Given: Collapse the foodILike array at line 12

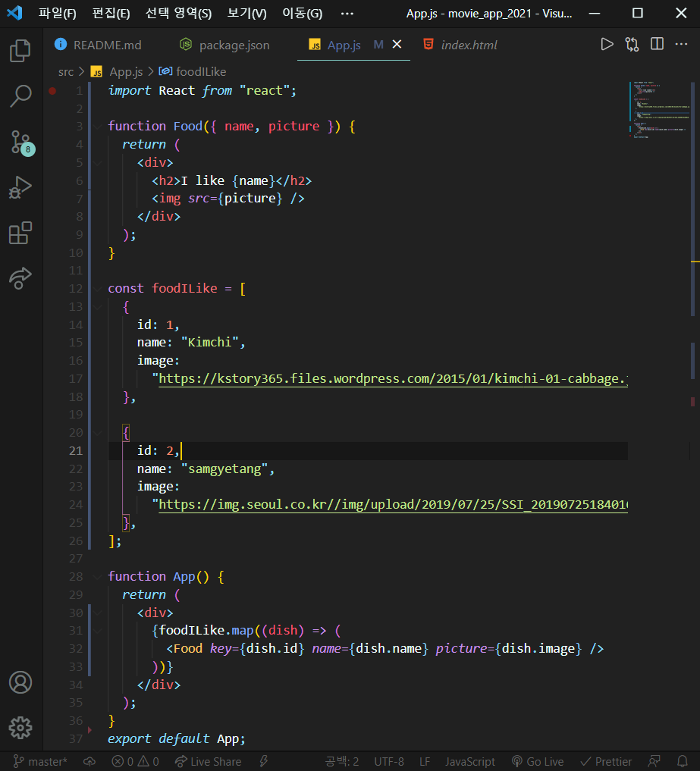Looking at the screenshot, I should coord(97,289).
